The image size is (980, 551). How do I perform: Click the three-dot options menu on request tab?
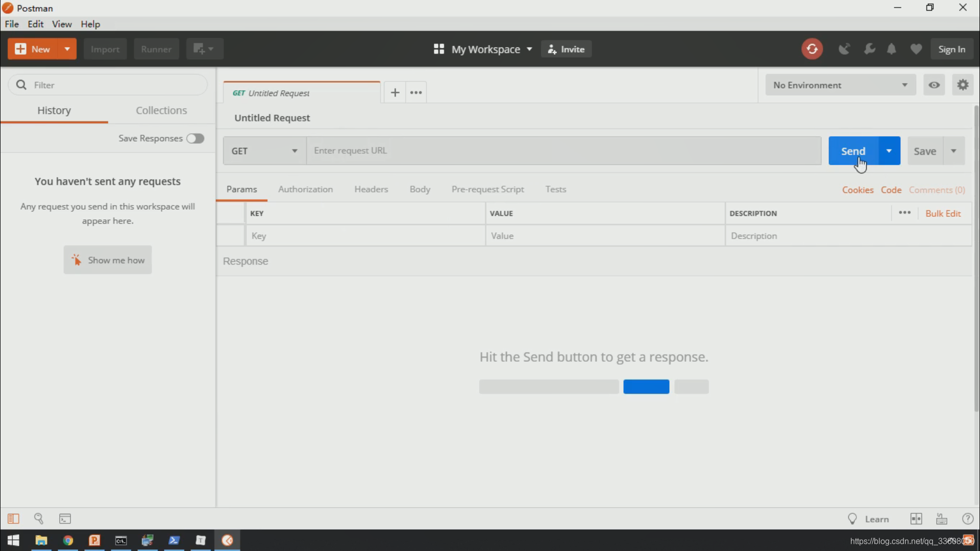point(416,92)
